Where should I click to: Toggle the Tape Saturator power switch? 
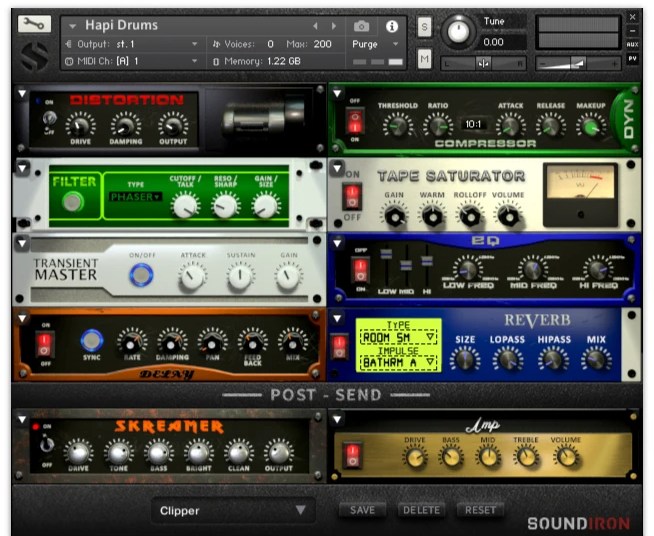pyautogui.click(x=352, y=196)
